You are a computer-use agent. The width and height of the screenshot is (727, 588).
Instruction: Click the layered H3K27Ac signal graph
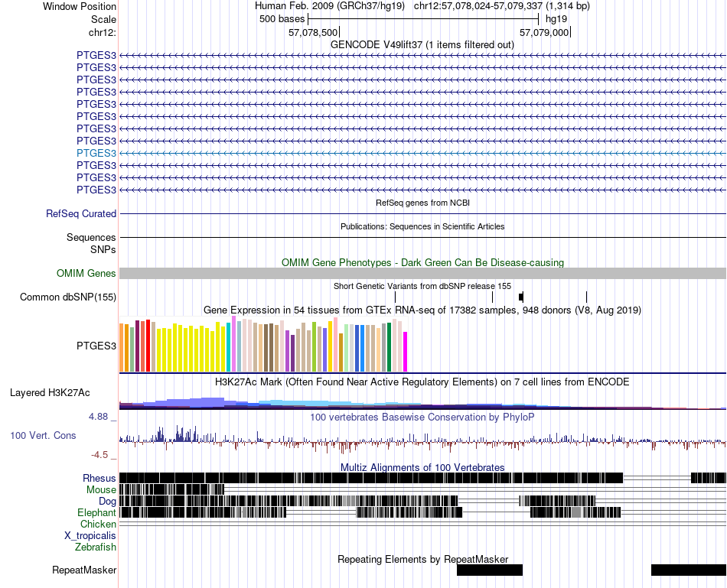pos(422,403)
